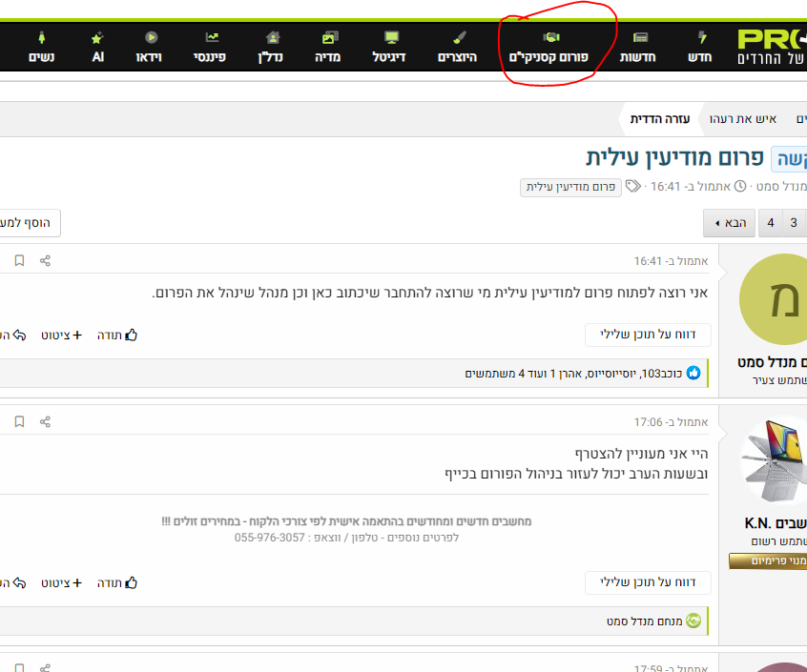Bookmark the 16:41 post
807x672 pixels.
click(19, 260)
